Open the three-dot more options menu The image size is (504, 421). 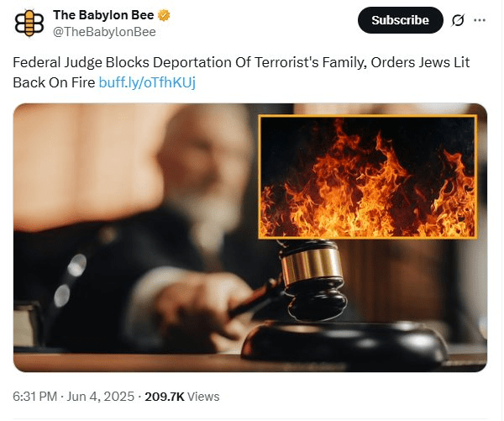(480, 20)
